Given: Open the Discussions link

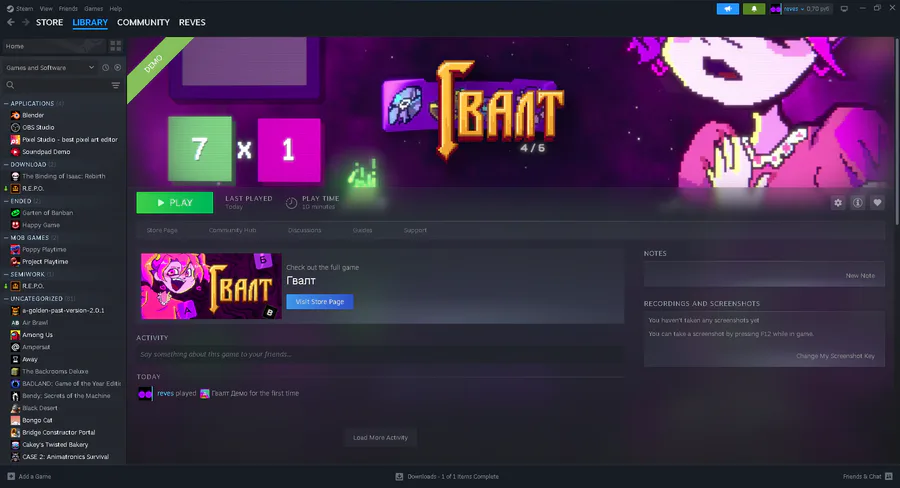Looking at the screenshot, I should (304, 230).
